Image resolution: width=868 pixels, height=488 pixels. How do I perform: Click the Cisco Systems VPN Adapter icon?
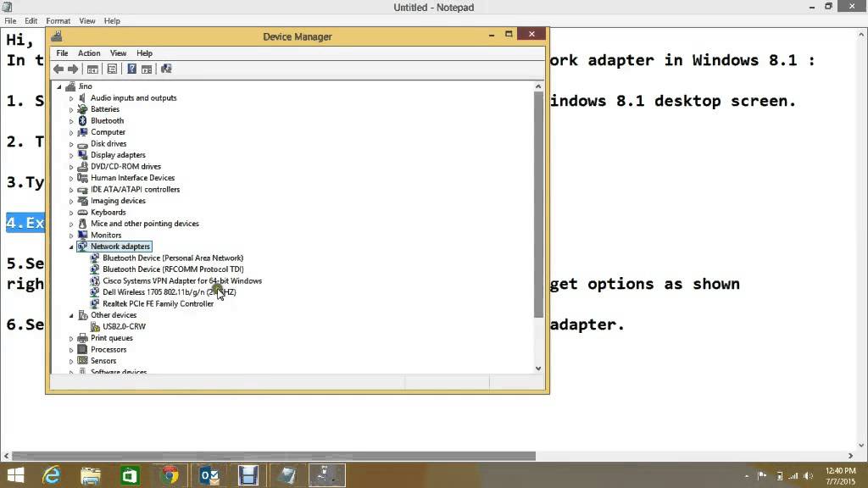pos(95,281)
